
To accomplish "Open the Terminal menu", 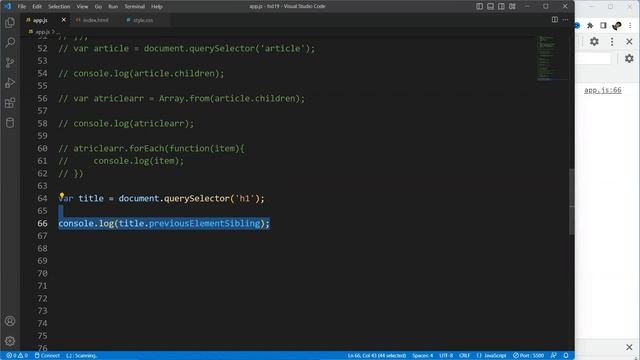I will [x=135, y=7].
